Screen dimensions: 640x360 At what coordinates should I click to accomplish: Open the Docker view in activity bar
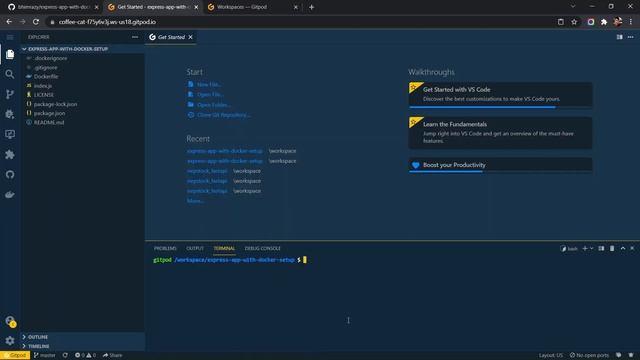coord(10,194)
